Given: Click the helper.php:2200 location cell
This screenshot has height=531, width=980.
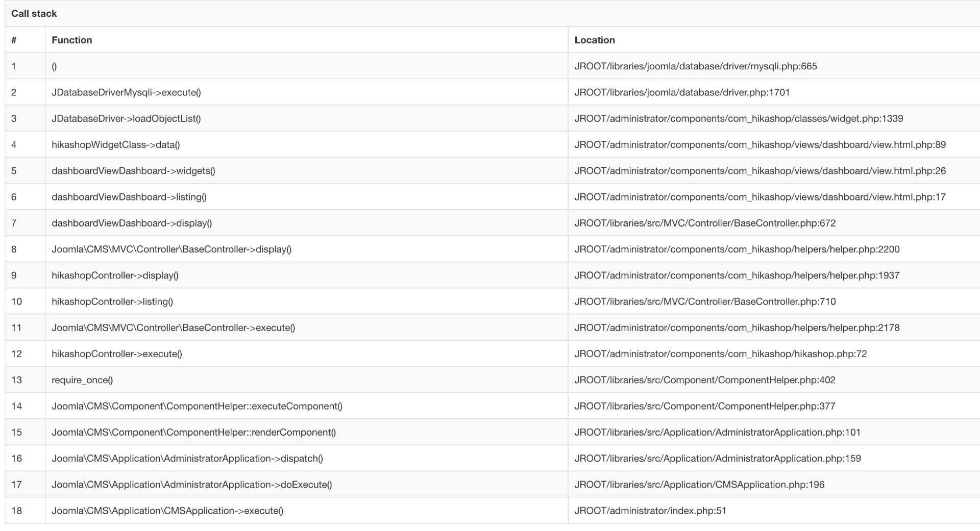Looking at the screenshot, I should (x=737, y=249).
